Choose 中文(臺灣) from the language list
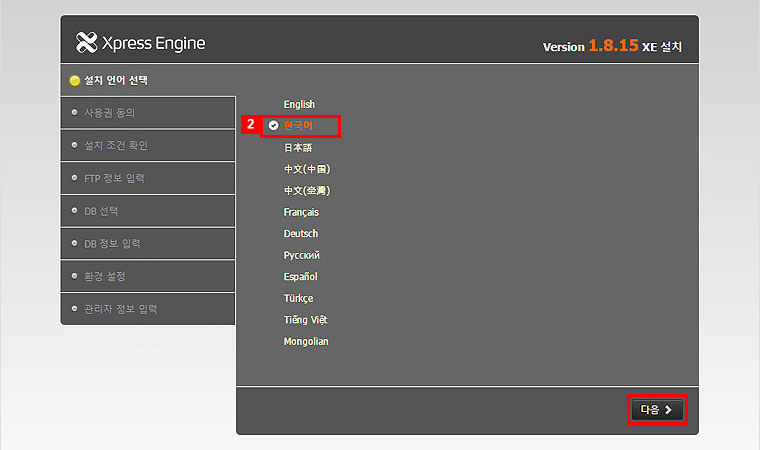The height and width of the screenshot is (450, 760). point(306,190)
